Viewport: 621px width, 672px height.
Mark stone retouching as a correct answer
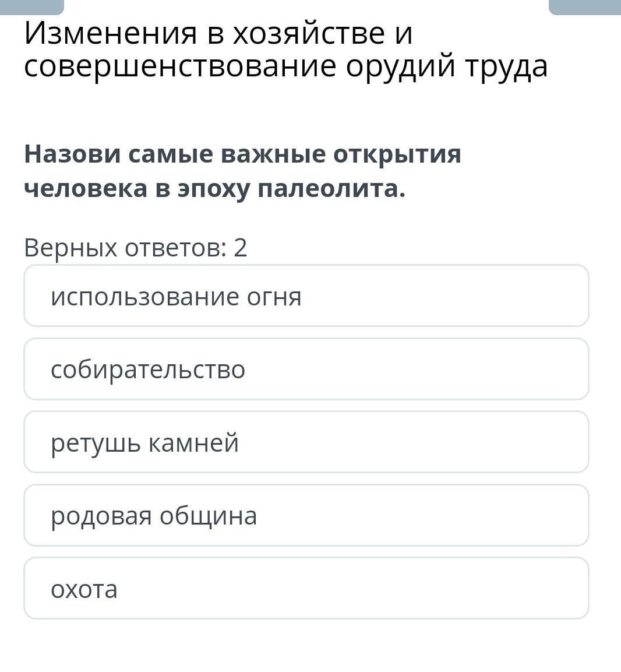306,442
